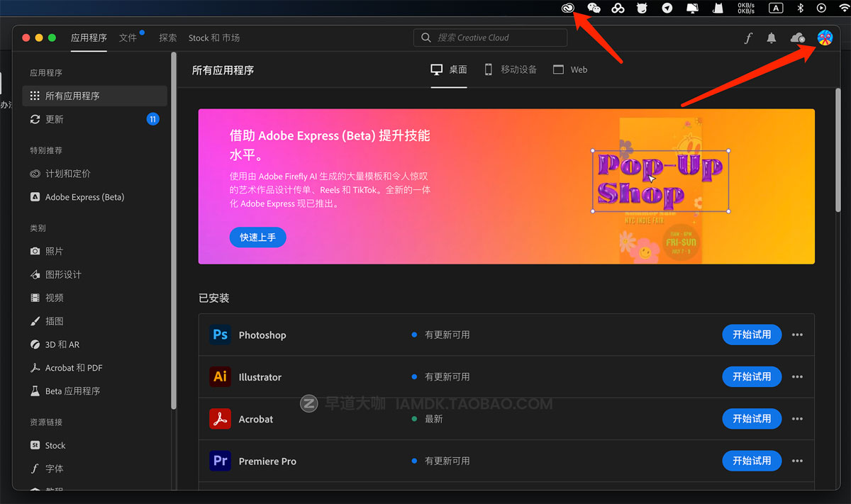Switch to 应用程序 top tab

[89, 38]
